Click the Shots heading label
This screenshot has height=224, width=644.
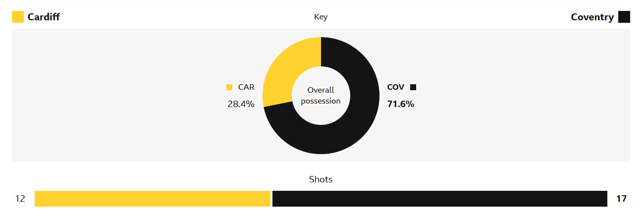tap(321, 179)
